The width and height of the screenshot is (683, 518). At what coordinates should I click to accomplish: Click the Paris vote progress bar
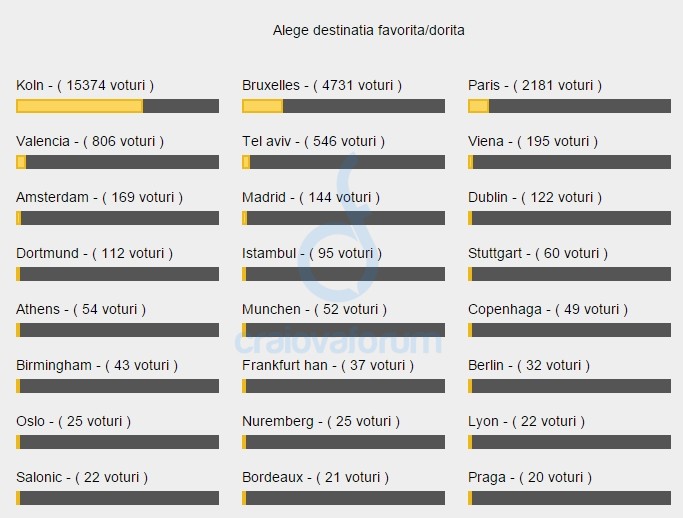569,106
